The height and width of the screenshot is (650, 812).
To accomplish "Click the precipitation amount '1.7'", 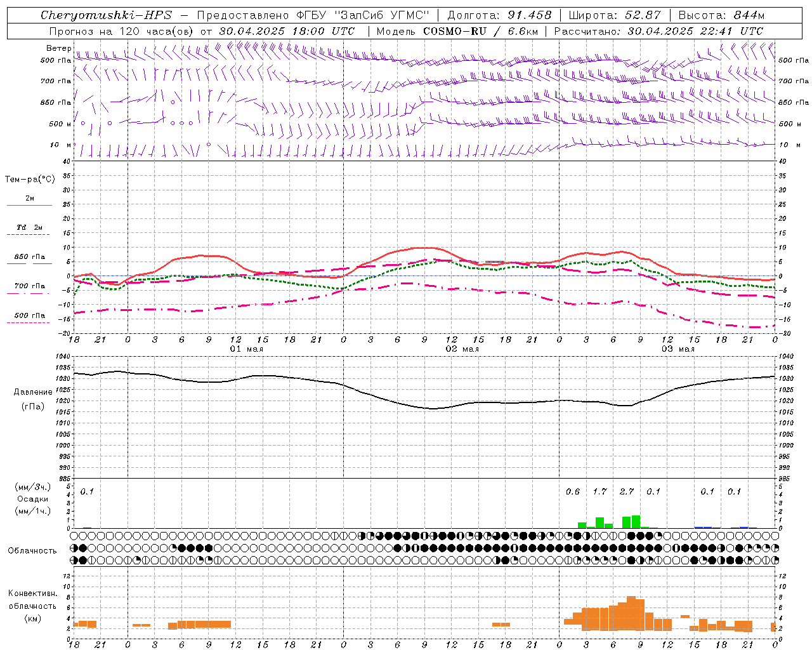I will point(599,492).
